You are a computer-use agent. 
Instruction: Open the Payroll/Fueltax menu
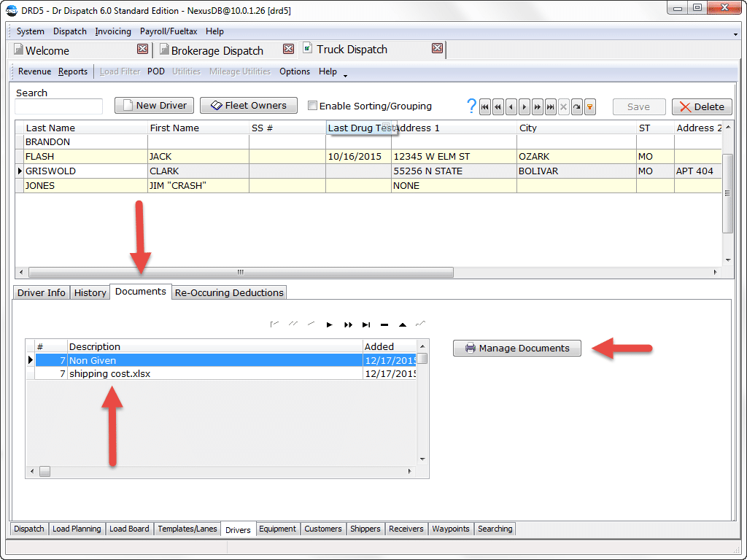click(169, 31)
